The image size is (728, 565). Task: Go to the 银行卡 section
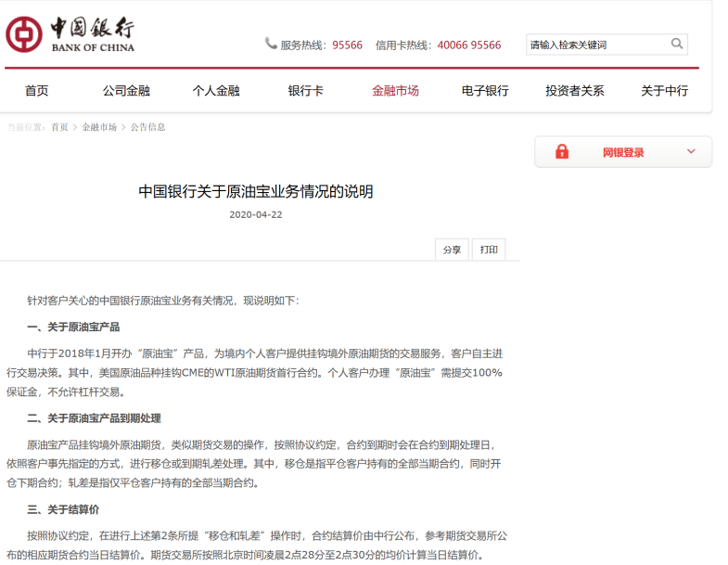(x=305, y=91)
